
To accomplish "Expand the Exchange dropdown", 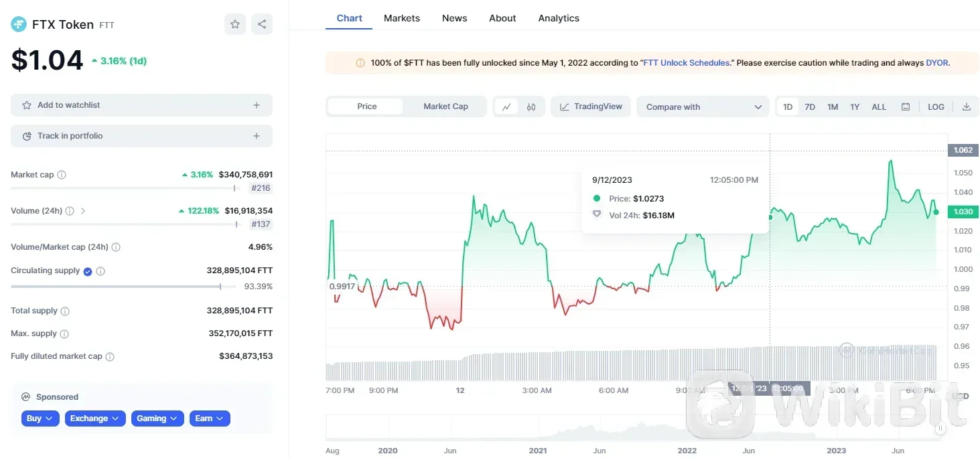I will pos(95,418).
